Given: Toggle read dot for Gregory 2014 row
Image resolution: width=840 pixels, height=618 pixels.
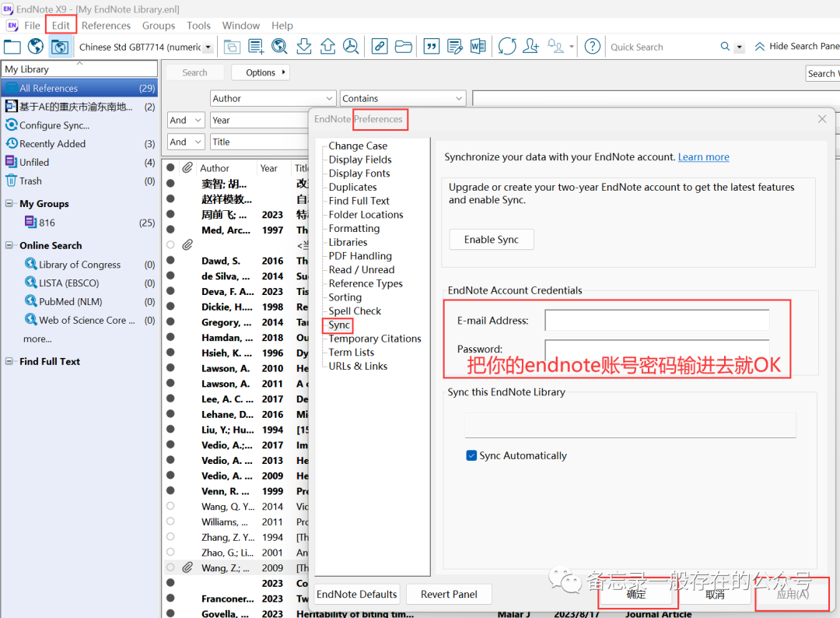Looking at the screenshot, I should (x=170, y=321).
